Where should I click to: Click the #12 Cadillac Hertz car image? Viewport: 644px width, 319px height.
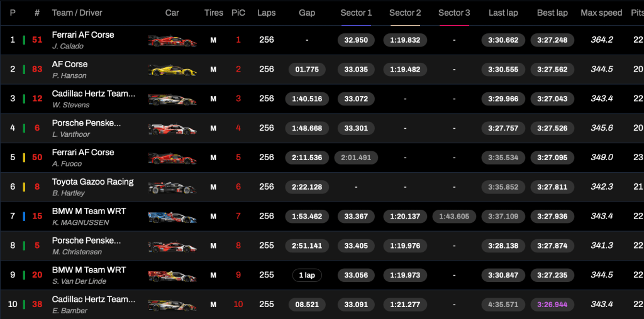[x=172, y=99]
